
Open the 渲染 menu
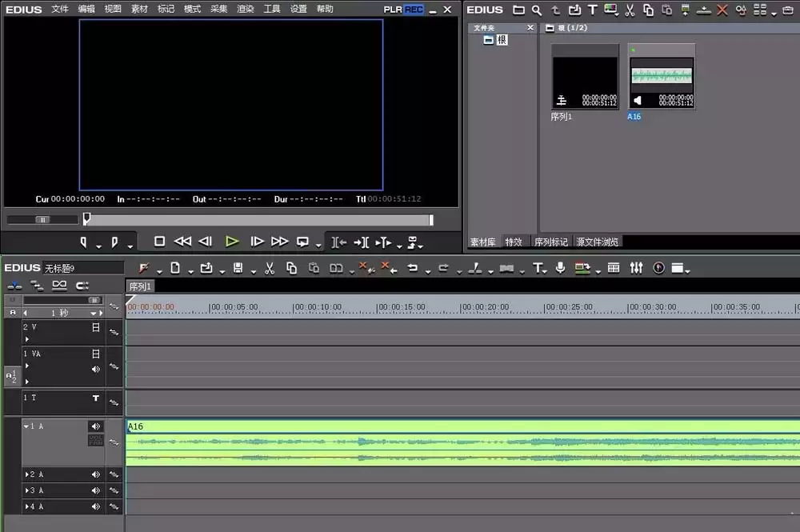[246, 9]
